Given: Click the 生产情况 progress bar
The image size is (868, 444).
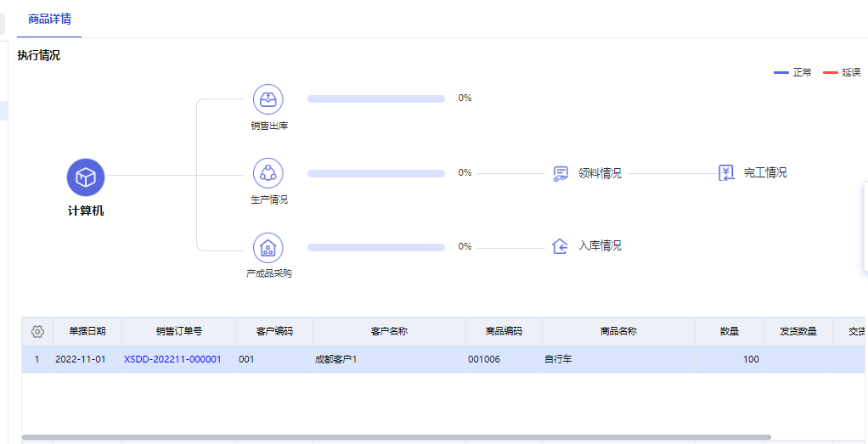Looking at the screenshot, I should [376, 173].
